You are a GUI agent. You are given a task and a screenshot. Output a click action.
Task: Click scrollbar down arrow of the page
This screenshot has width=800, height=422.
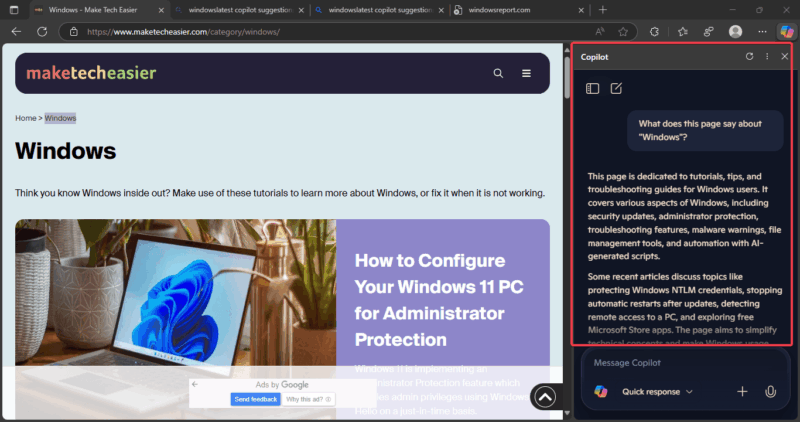[x=567, y=413]
